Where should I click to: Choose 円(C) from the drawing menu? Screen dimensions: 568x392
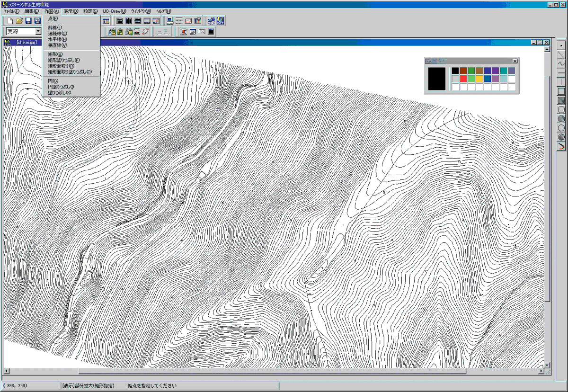click(71, 81)
